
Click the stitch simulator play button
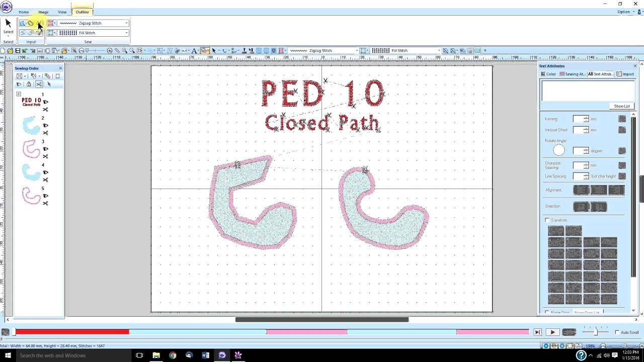[552, 332]
